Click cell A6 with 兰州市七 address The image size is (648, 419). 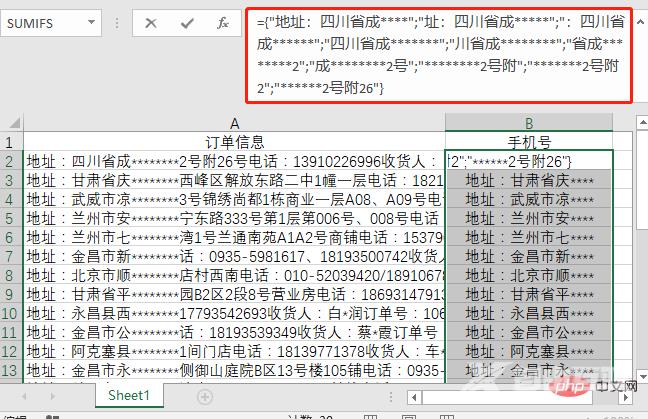coord(234,237)
